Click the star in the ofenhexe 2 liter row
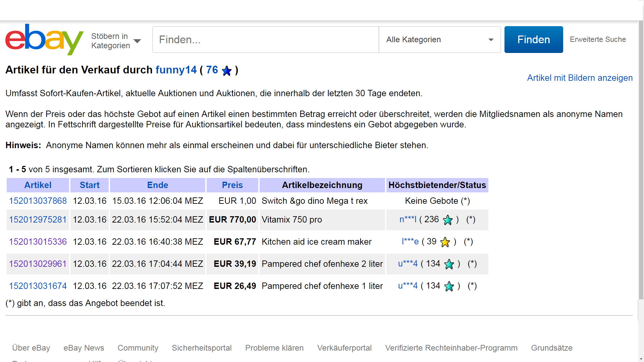The image size is (644, 362). (x=449, y=264)
